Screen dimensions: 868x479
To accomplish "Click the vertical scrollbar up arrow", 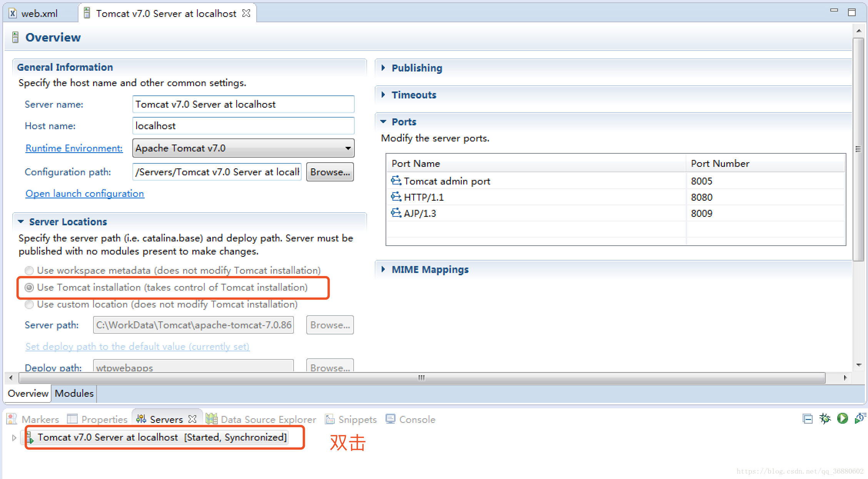I will [x=858, y=30].
